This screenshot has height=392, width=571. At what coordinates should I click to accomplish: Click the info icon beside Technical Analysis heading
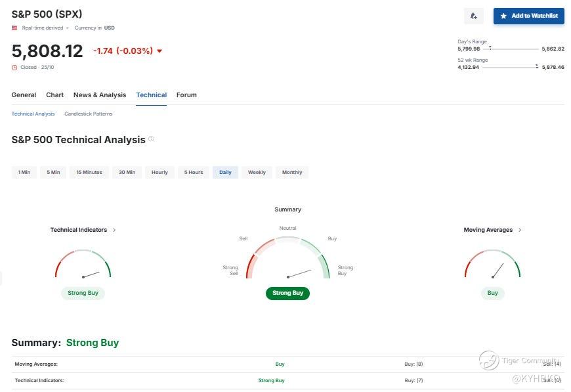(x=151, y=139)
